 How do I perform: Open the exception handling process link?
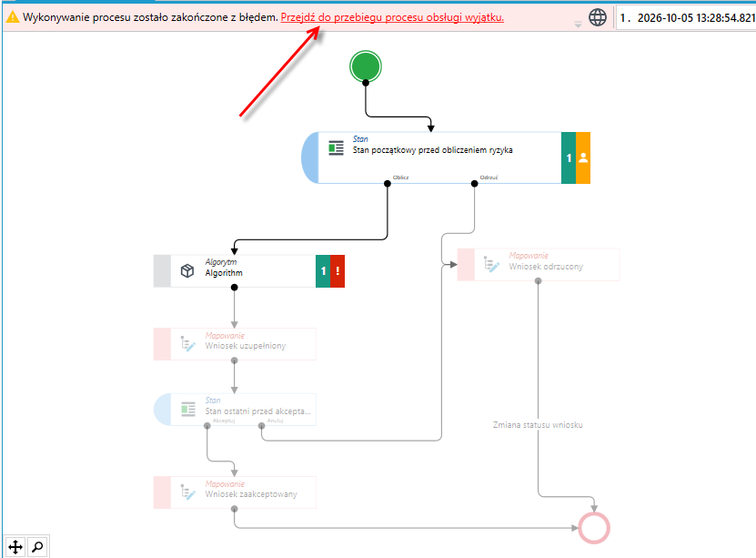[392, 17]
